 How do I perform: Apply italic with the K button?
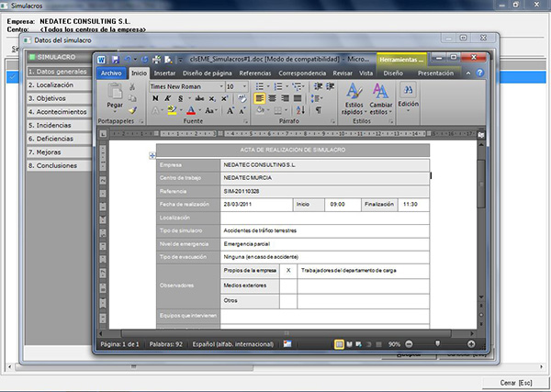click(168, 99)
